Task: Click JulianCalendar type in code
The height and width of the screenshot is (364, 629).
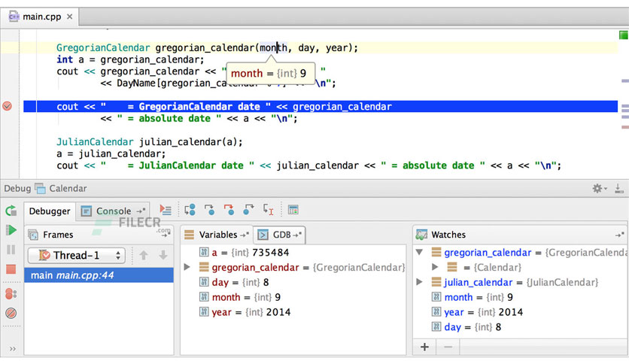Action: pos(95,142)
